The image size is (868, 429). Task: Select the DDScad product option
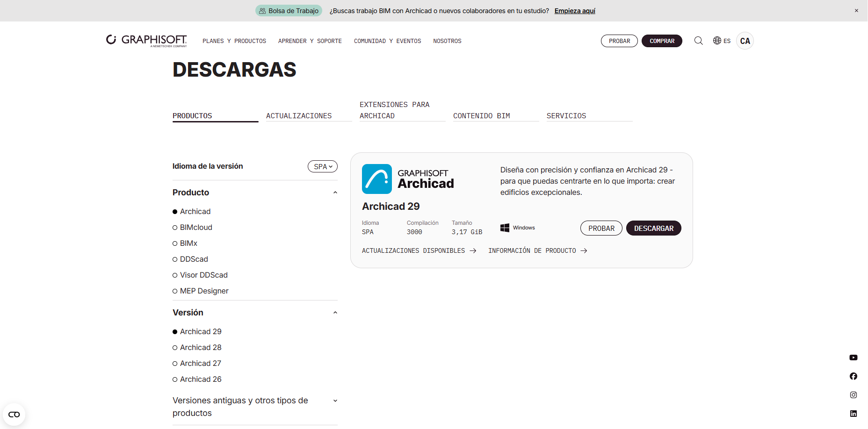(x=190, y=259)
